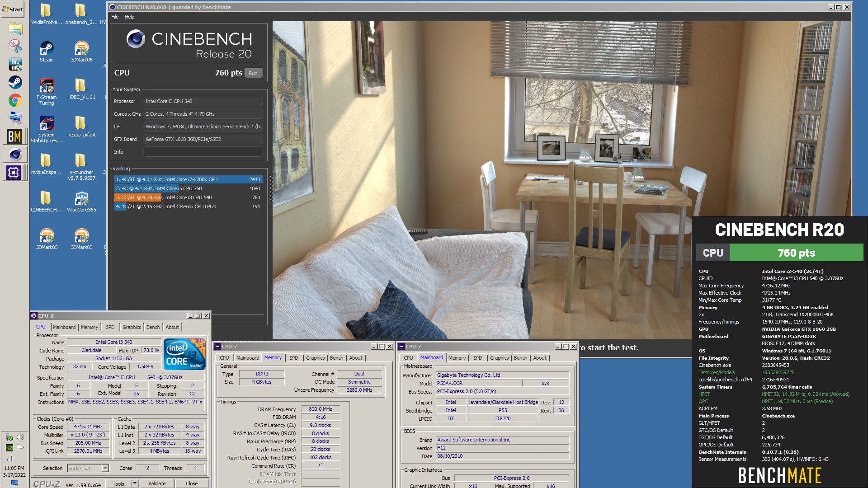Open About tab in right CPU-Z window

[540, 358]
